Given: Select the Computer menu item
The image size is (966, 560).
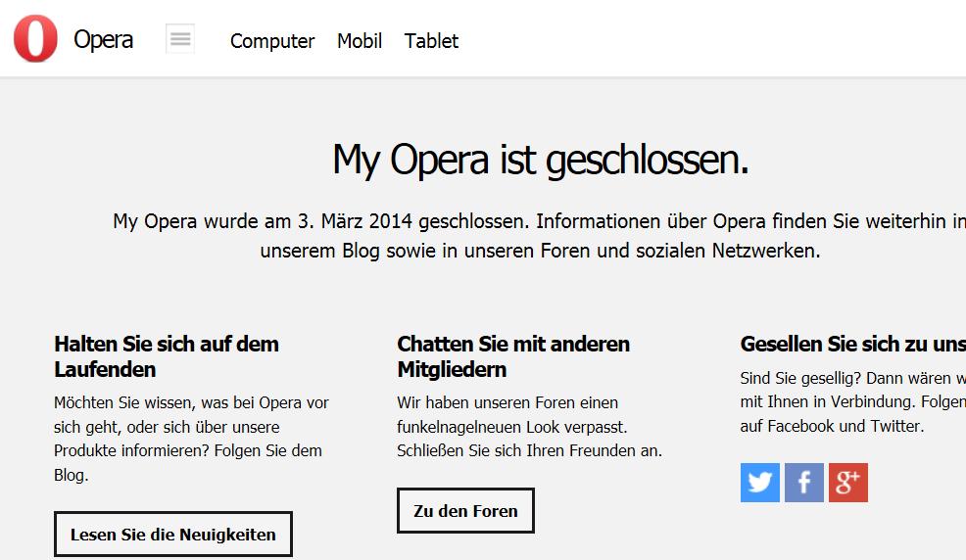Looking at the screenshot, I should coord(272,41).
